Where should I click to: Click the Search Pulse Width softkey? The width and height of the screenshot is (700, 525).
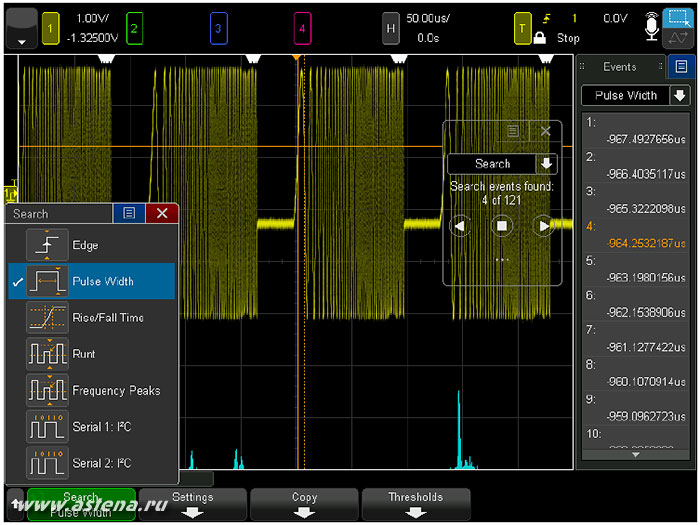(81, 504)
